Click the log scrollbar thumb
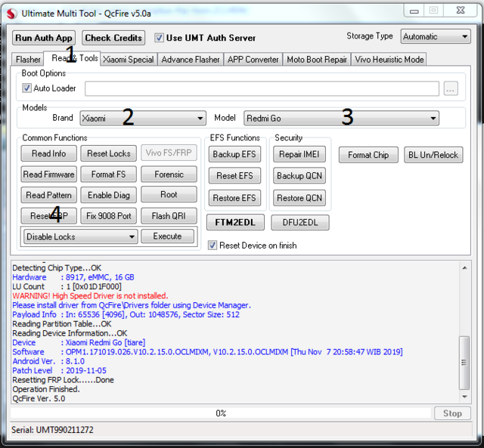The image size is (484, 448). pyautogui.click(x=464, y=363)
